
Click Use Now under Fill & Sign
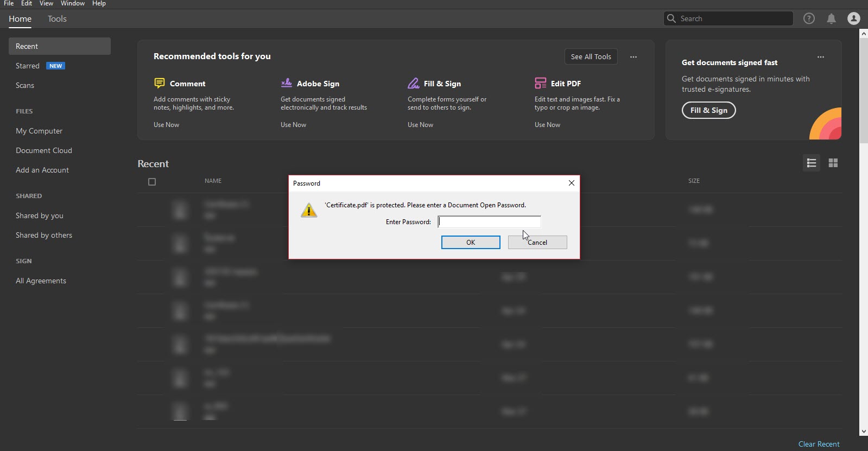click(420, 125)
